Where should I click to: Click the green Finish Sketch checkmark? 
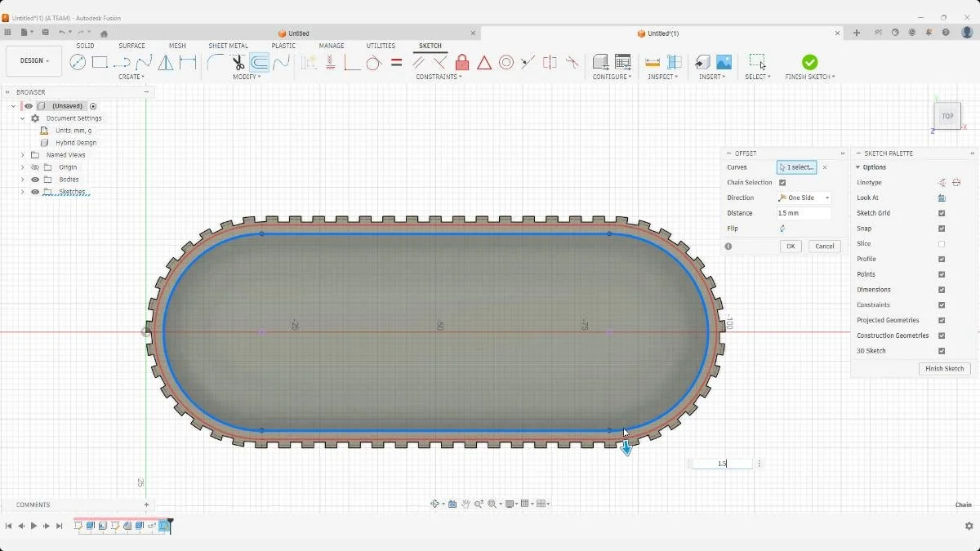pos(808,62)
